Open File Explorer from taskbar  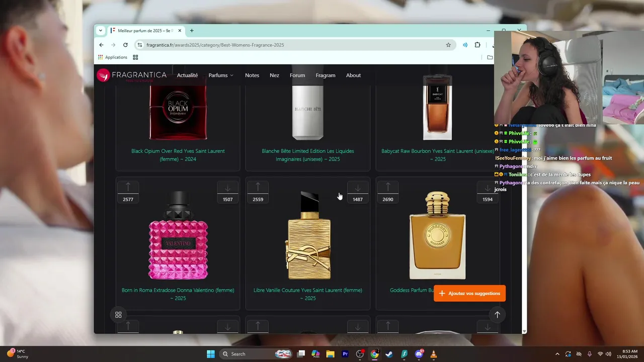[330, 354]
